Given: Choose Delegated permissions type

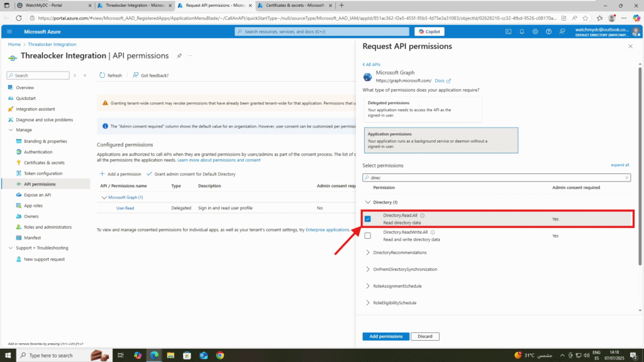Looking at the screenshot, I should coord(423,109).
